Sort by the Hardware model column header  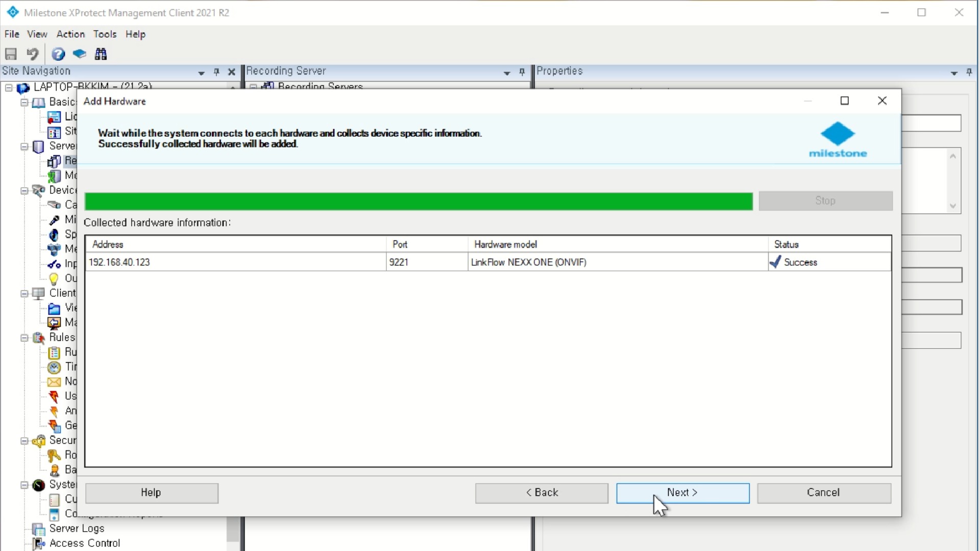click(618, 244)
